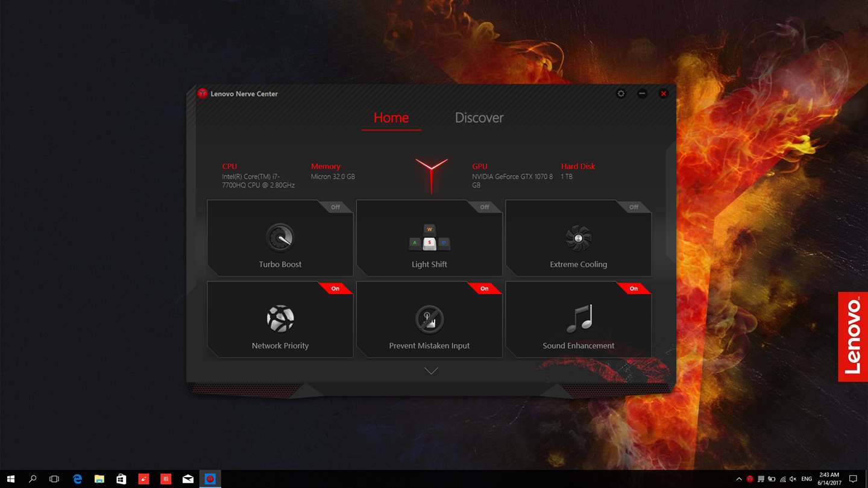Viewport: 868px width, 488px height.
Task: Switch to the Home tab
Action: click(x=391, y=117)
